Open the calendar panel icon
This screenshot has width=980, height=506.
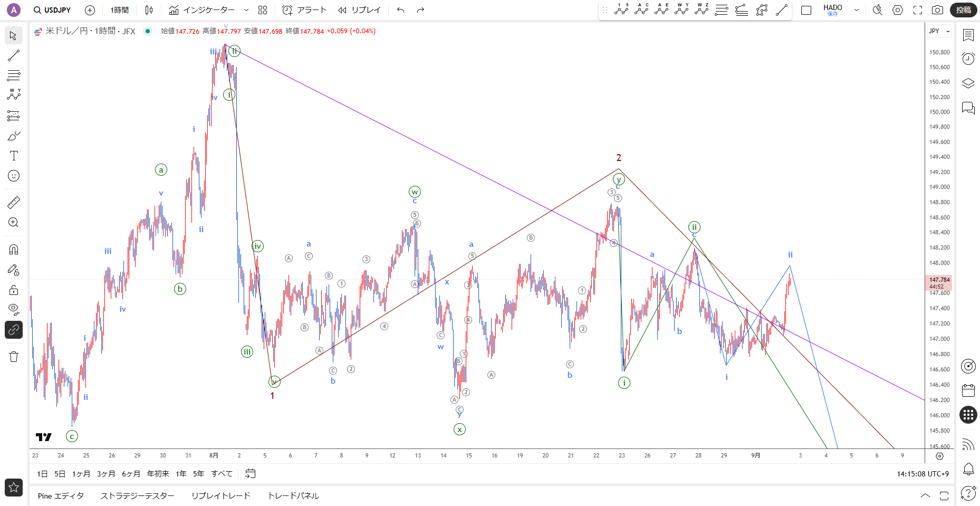coord(968,390)
